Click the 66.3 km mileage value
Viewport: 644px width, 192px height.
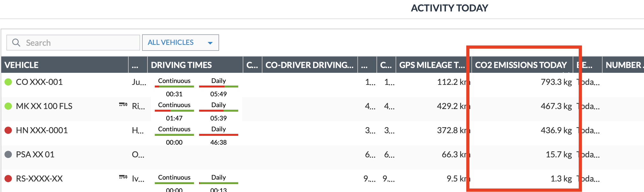click(456, 154)
